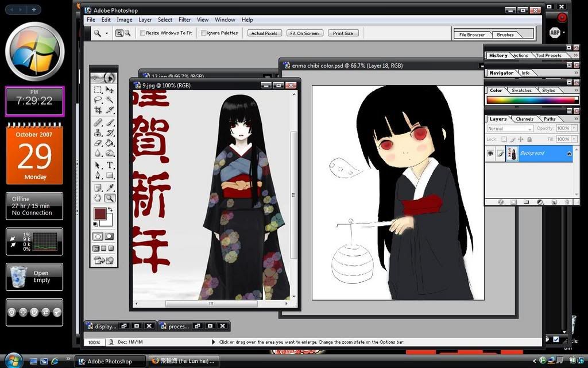The width and height of the screenshot is (588, 368).
Task: Hide the Background layer eye icon
Action: [x=490, y=153]
